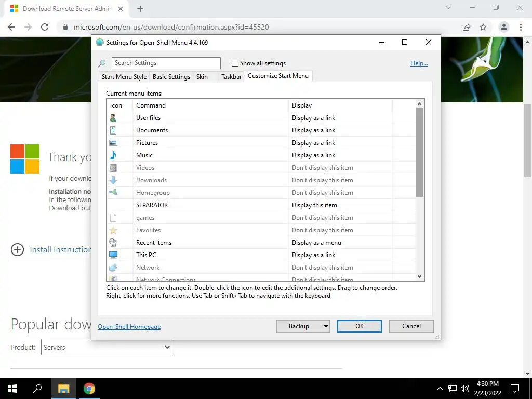
Task: Open the Open-Shell Homepage link
Action: coord(129,327)
